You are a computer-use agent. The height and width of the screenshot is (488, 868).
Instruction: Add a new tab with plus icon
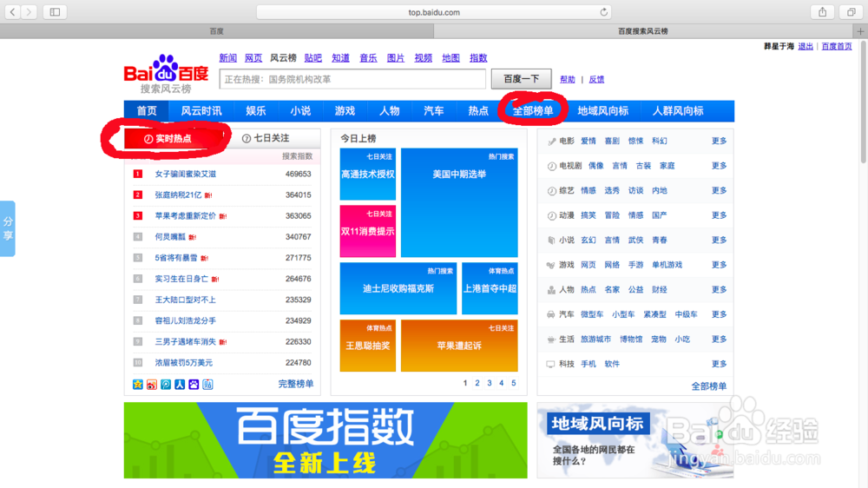(x=860, y=31)
